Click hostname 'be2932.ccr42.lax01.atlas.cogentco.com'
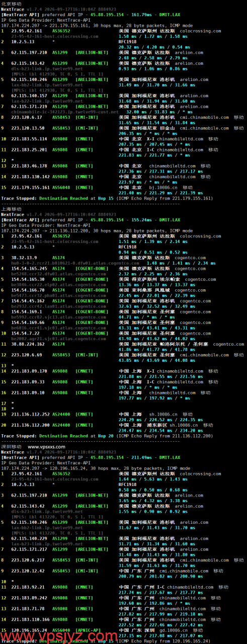 tap(58, 306)
